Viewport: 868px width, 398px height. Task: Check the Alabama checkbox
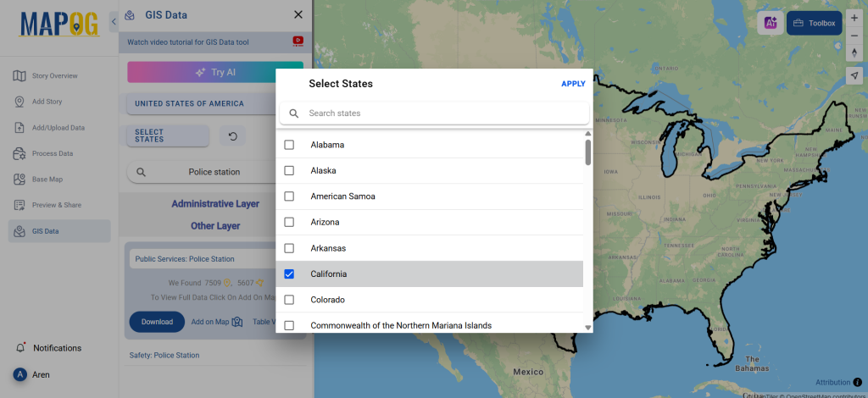[x=289, y=145]
